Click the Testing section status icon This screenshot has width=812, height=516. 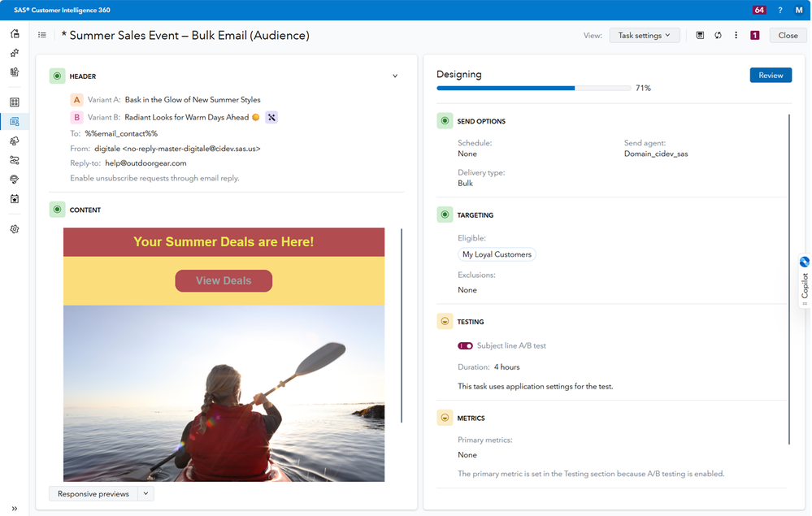pos(445,322)
